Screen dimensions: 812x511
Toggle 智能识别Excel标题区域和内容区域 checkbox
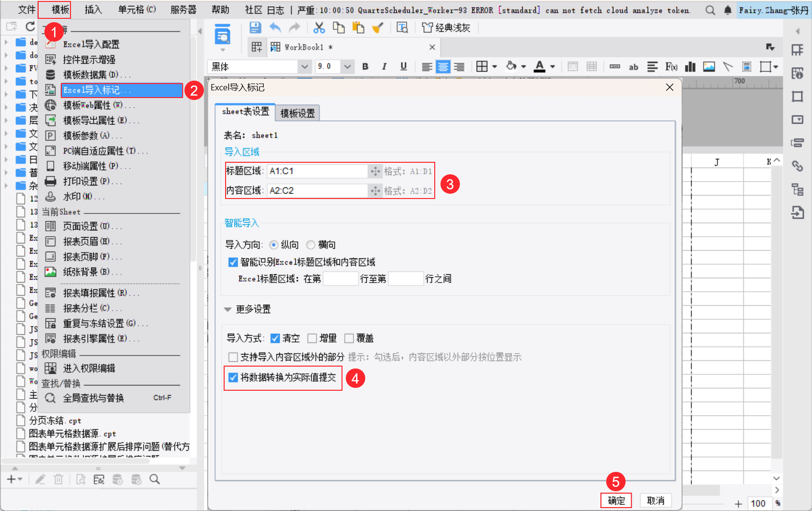click(233, 262)
